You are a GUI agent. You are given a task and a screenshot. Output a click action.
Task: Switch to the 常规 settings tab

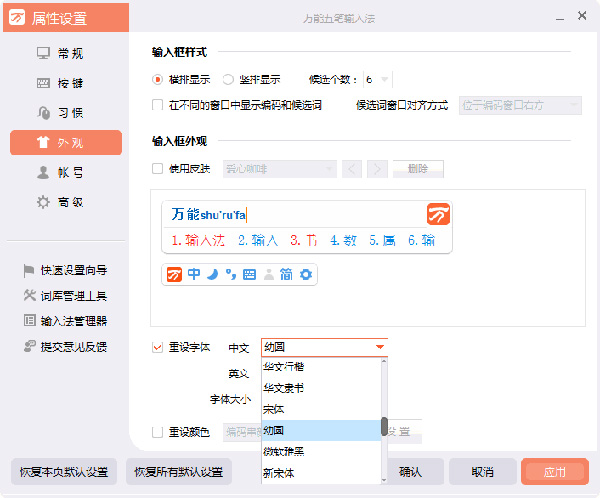coord(66,53)
